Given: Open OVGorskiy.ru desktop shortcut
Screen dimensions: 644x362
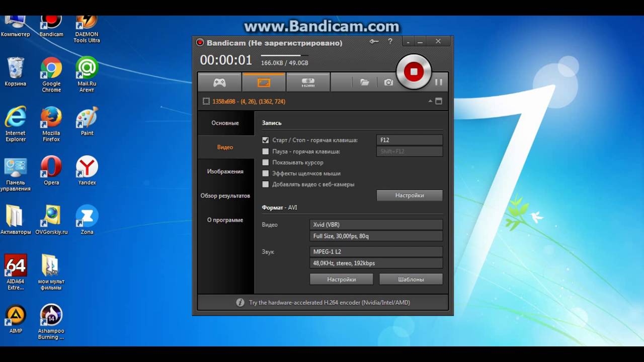Looking at the screenshot, I should pos(51,220).
